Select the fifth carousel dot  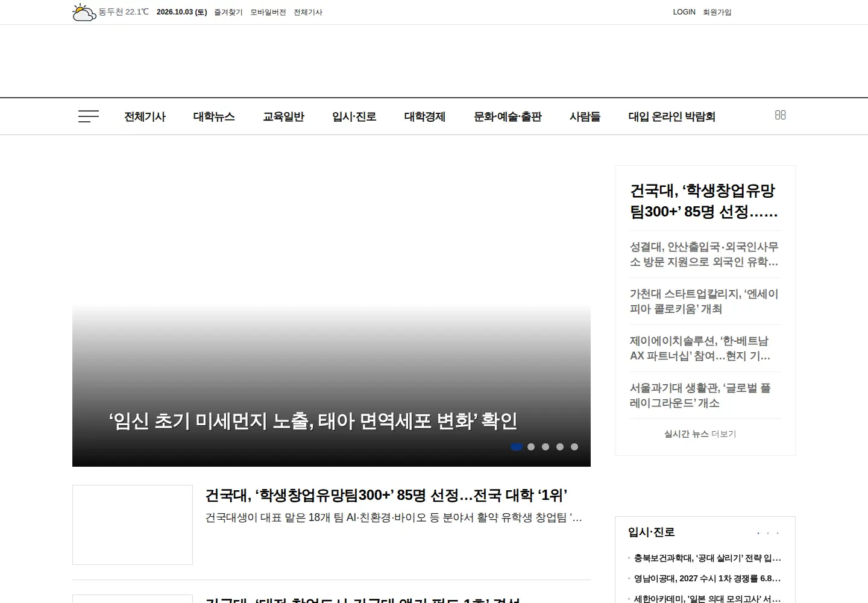pyautogui.click(x=574, y=447)
